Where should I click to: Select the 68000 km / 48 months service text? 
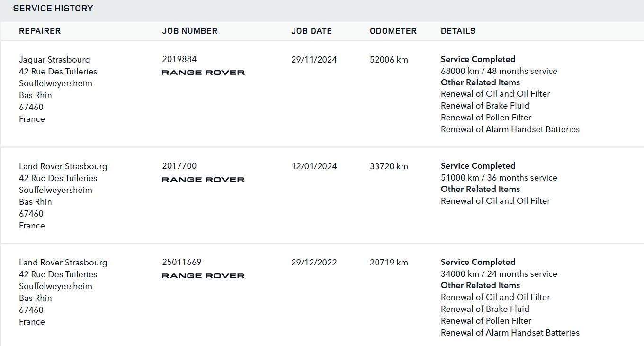pos(499,71)
